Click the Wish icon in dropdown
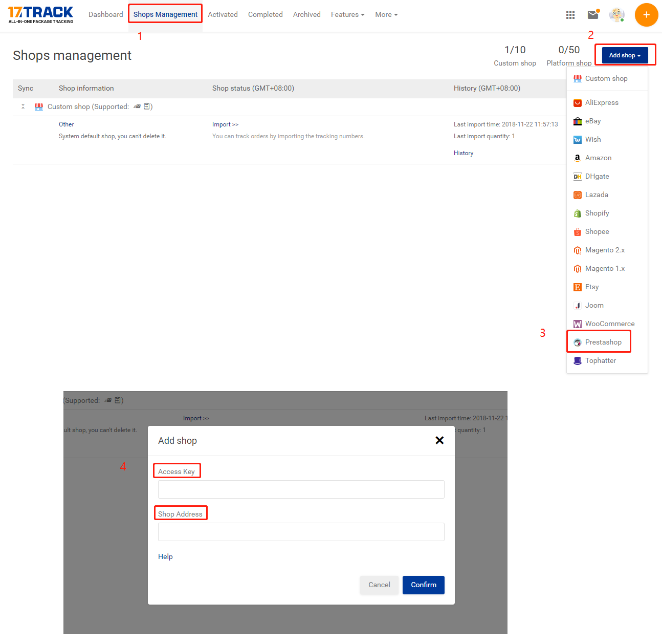This screenshot has height=644, width=662. [578, 140]
